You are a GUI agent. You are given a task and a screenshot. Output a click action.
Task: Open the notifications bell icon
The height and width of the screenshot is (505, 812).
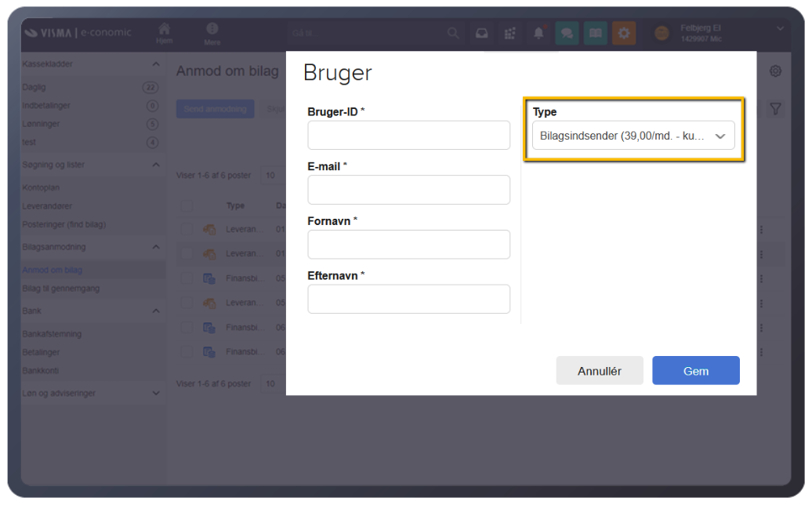tap(538, 33)
